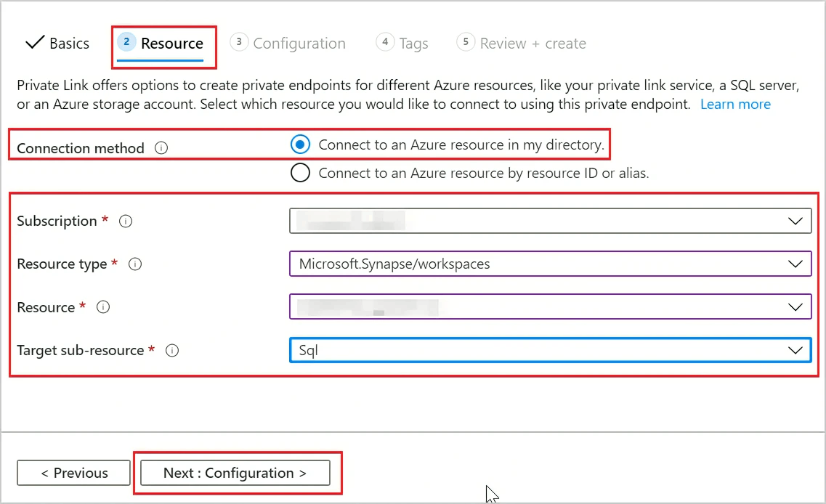Click the info icon beside Target sub-resource
The image size is (826, 504).
click(172, 351)
